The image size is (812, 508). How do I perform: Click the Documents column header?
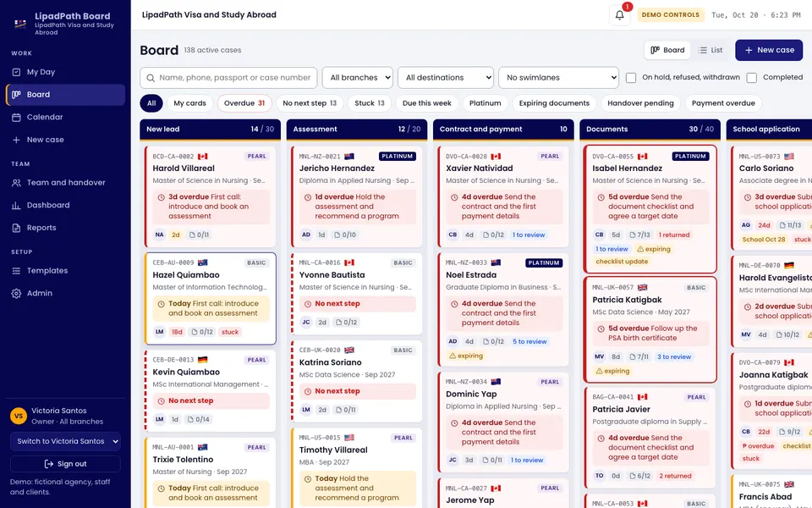[x=650, y=129]
